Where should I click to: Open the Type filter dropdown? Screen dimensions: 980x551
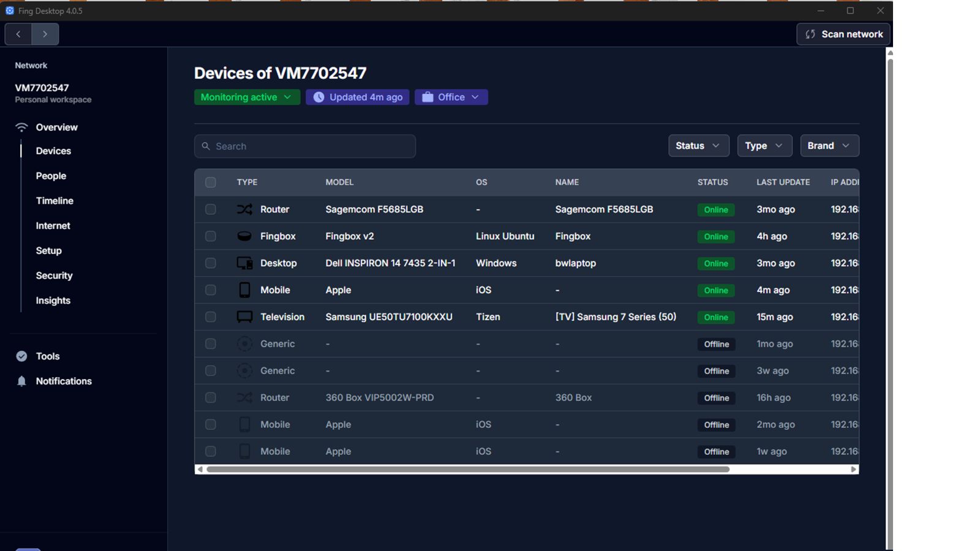764,146
